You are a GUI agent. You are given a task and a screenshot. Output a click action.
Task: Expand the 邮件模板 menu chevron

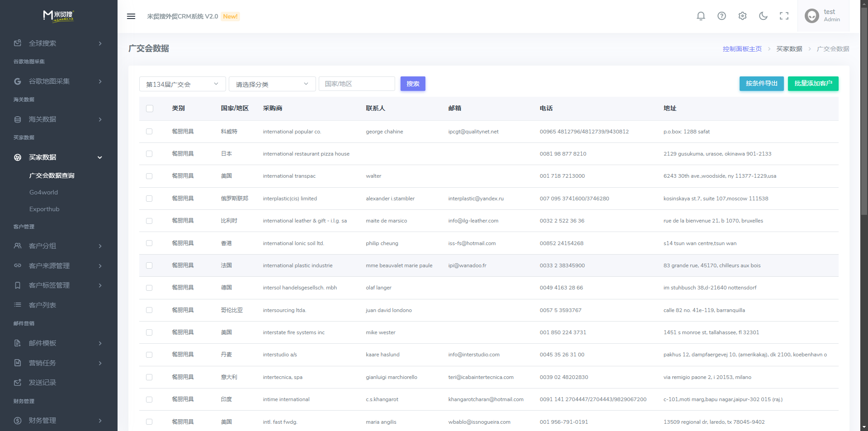point(100,343)
